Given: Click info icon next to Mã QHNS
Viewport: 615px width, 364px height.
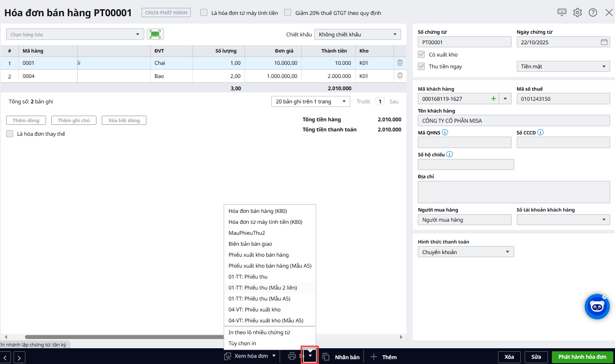Looking at the screenshot, I should (x=445, y=132).
